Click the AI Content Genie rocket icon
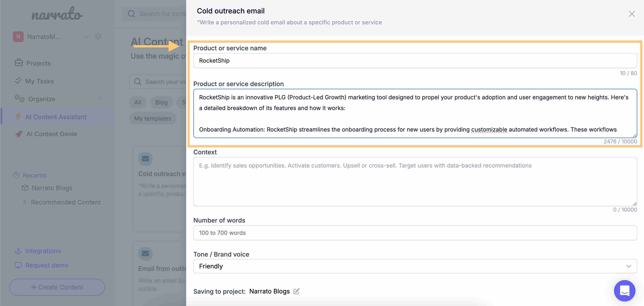Viewport: 644px width, 306px height. click(x=19, y=134)
